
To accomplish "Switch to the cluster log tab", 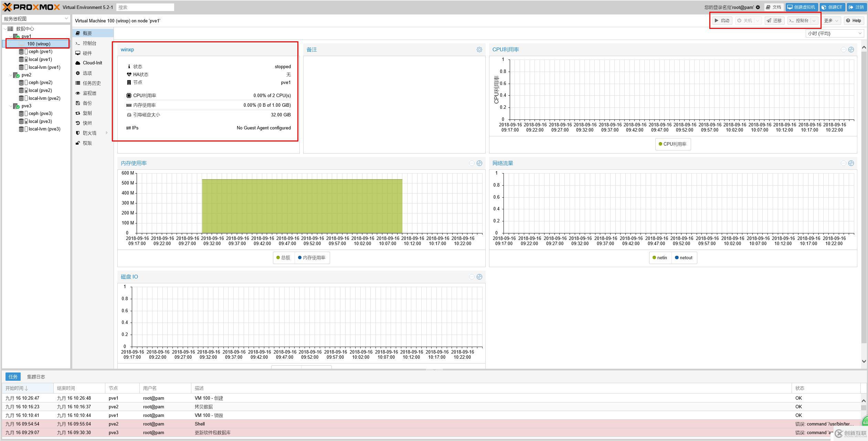I will 36,377.
